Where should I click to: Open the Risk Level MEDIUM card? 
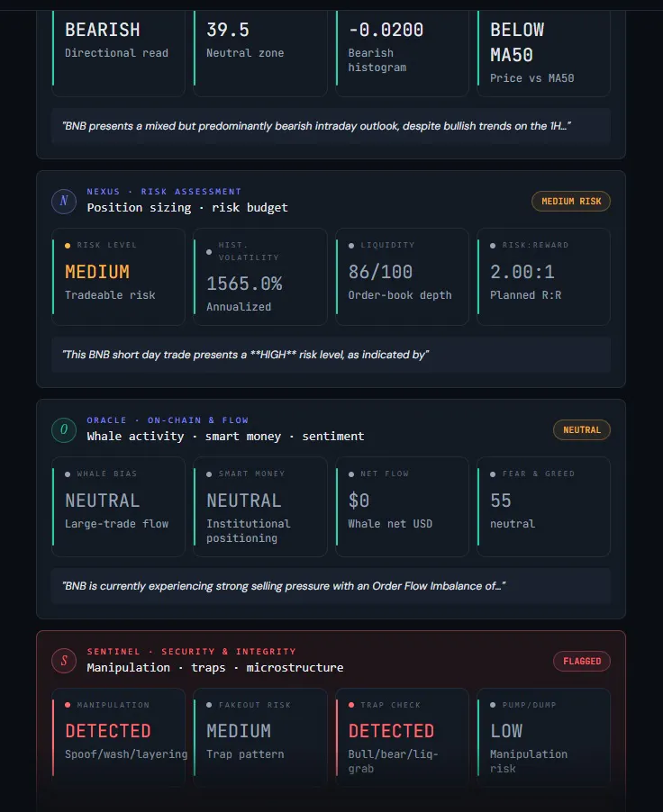(118, 276)
